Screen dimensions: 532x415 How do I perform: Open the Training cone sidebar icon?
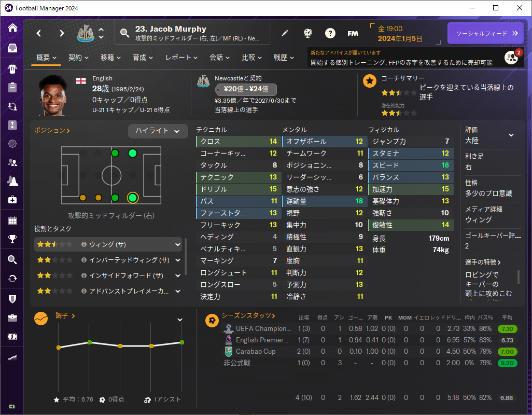[12, 181]
